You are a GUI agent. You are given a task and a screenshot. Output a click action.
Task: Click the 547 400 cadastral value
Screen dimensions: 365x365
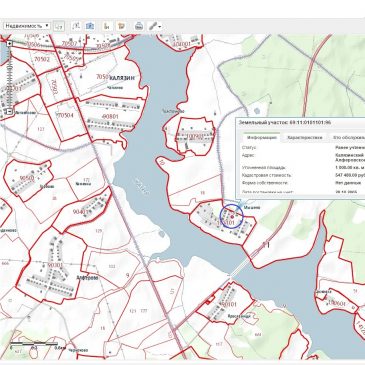point(350,175)
